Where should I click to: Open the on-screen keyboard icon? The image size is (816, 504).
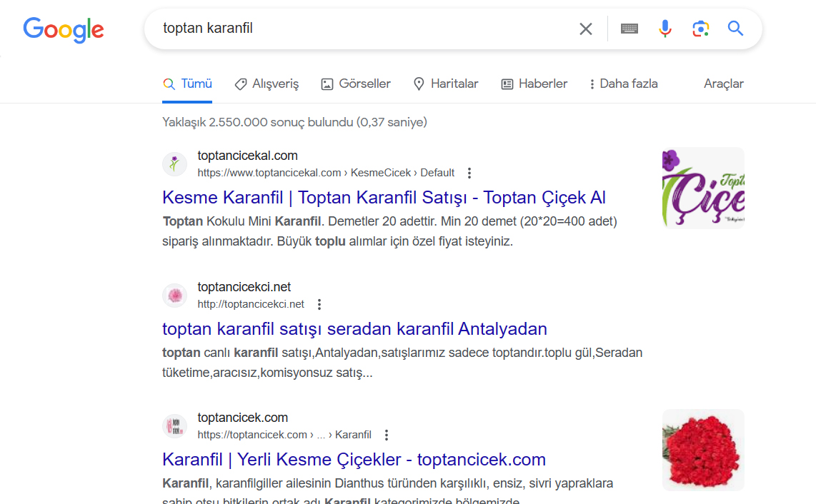point(630,29)
